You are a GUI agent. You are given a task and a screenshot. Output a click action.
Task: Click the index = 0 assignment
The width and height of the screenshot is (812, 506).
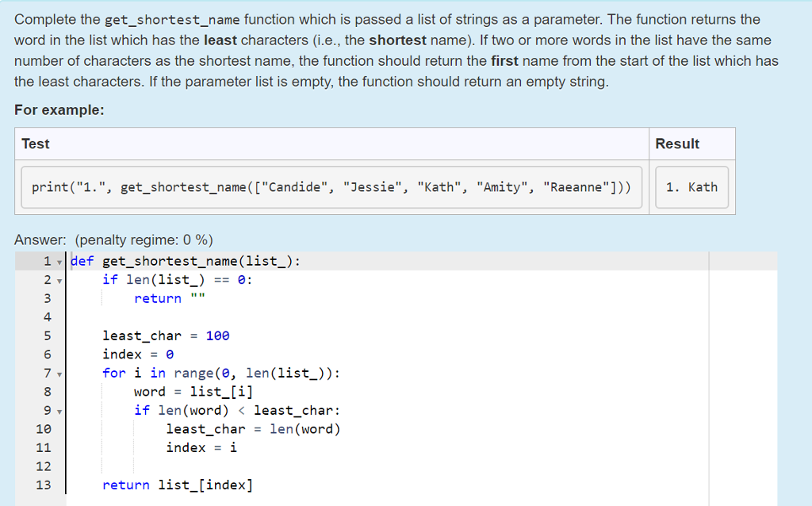tap(138, 354)
